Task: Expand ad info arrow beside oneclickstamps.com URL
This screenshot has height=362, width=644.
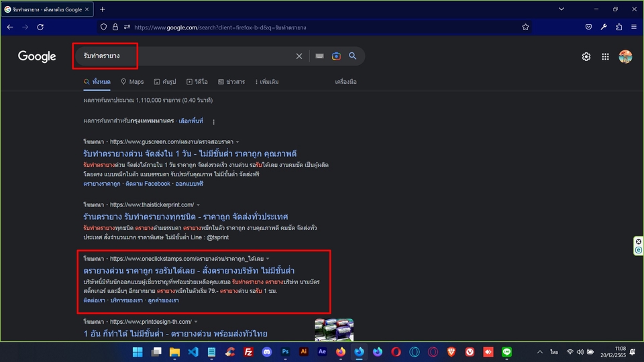Action: 268,259
